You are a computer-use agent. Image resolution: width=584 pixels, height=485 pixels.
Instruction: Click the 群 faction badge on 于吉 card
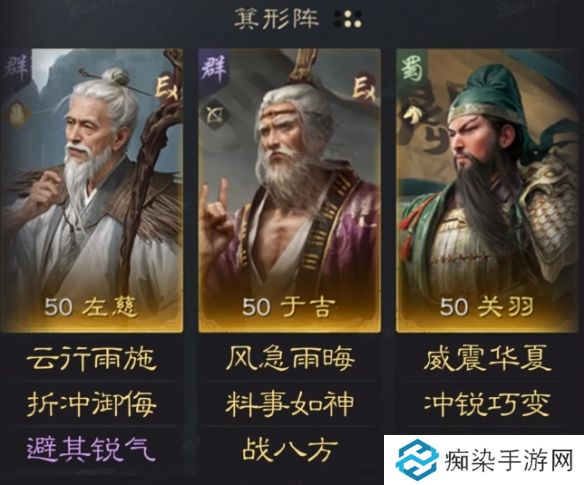click(x=214, y=70)
